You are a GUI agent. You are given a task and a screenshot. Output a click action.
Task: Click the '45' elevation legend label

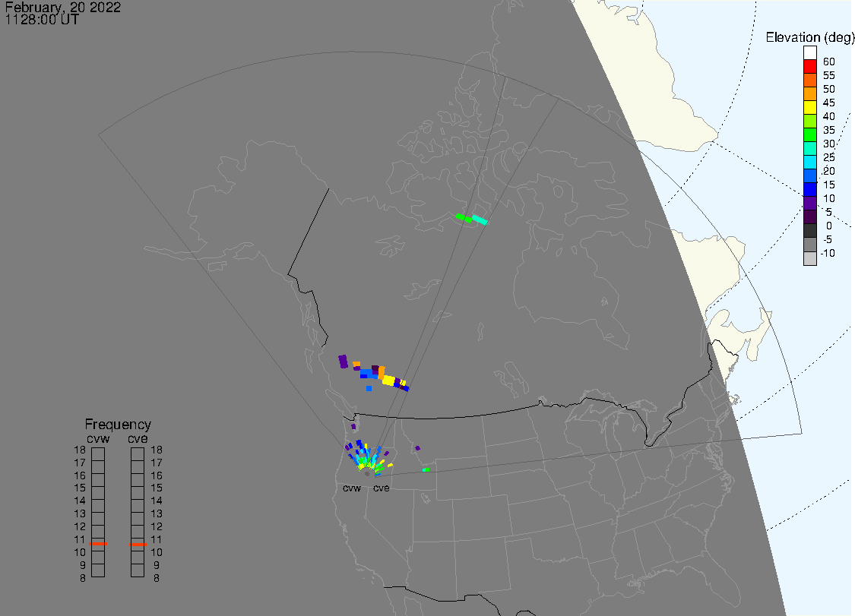click(829, 103)
